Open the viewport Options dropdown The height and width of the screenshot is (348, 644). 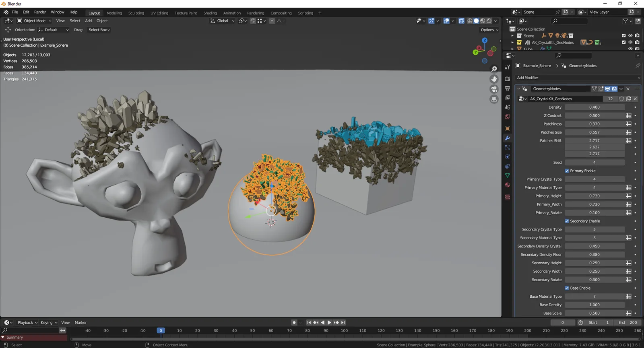489,30
